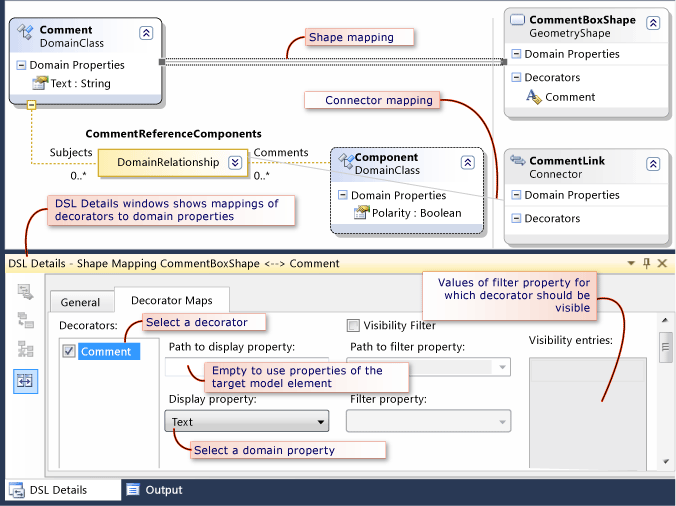Select the Polarity : Boolean property icon
Viewport: 676px width, 506px height.
[x=361, y=212]
